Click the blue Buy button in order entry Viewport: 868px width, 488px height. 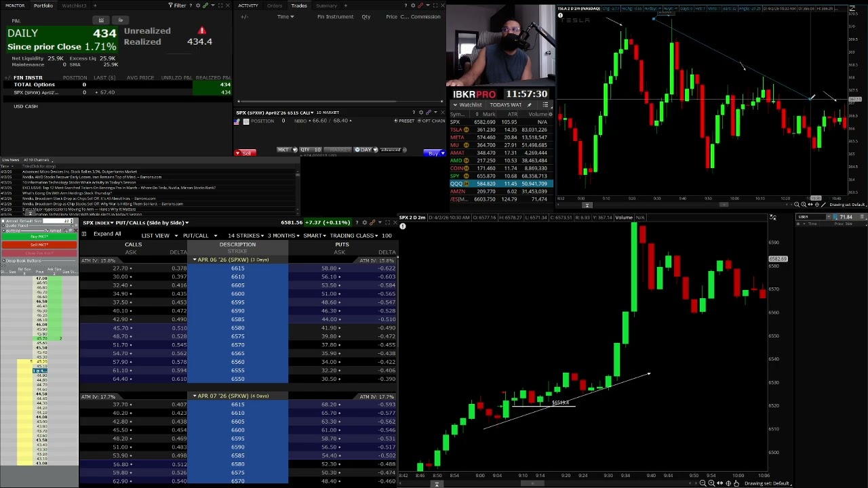[x=434, y=153]
